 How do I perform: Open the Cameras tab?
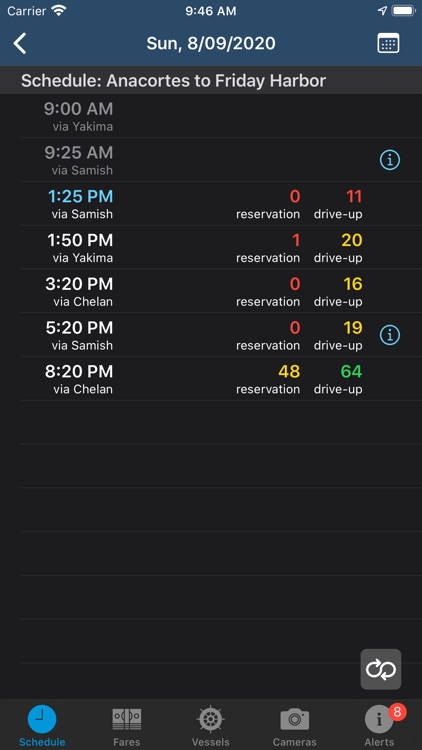click(x=295, y=727)
